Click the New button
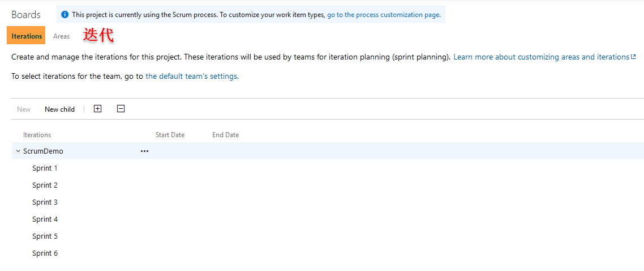 pos(24,109)
